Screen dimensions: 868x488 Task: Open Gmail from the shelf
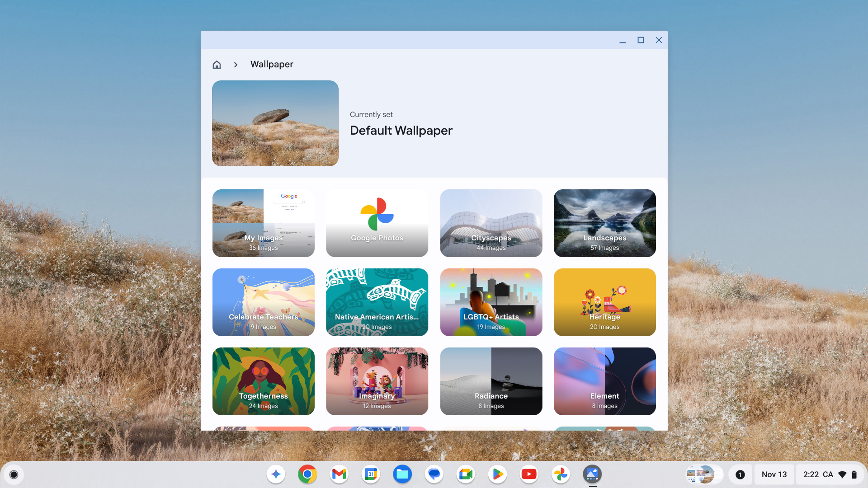[339, 474]
